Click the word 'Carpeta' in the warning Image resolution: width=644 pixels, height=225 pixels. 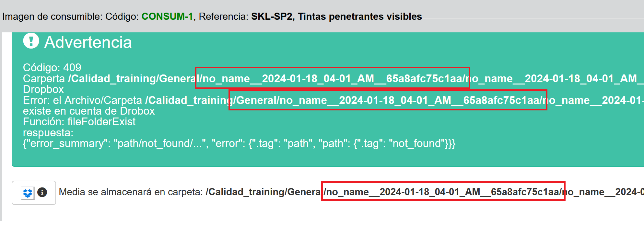(44, 79)
